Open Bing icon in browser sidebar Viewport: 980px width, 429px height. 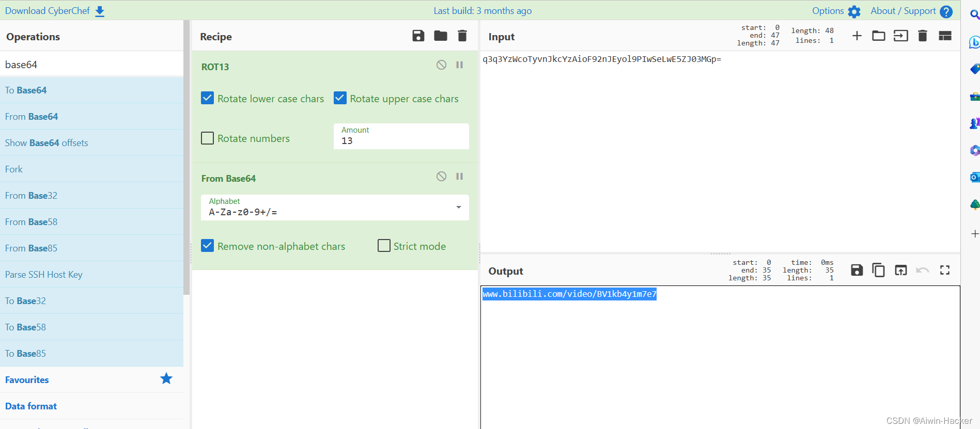[974, 42]
